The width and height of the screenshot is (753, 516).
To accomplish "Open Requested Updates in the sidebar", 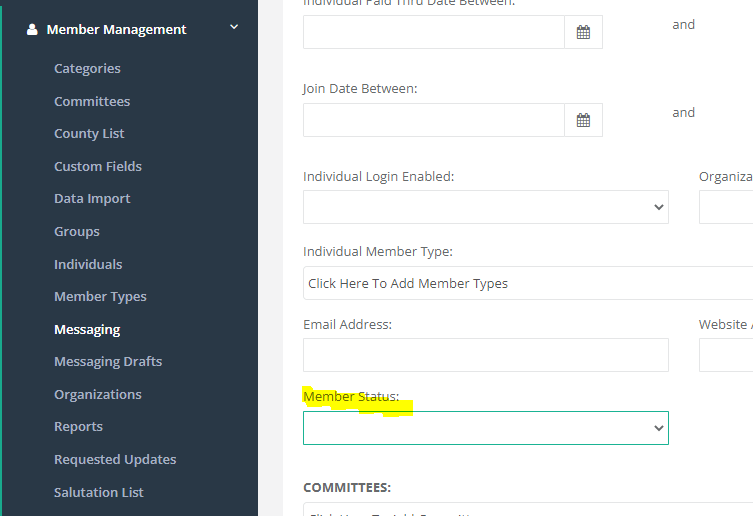I will [x=115, y=459].
